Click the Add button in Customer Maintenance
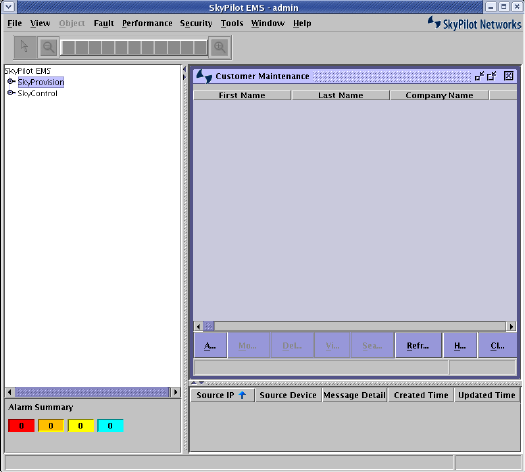Viewport: 525px width, 472px height. [x=210, y=345]
